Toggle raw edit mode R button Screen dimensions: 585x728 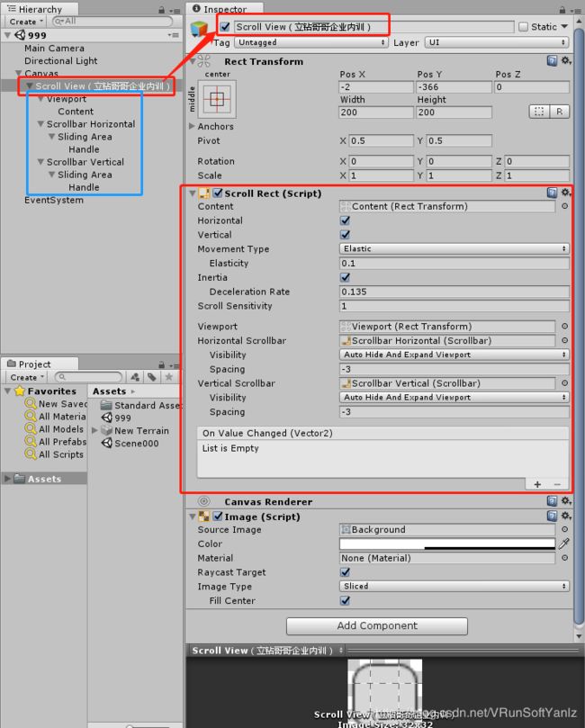coord(560,112)
